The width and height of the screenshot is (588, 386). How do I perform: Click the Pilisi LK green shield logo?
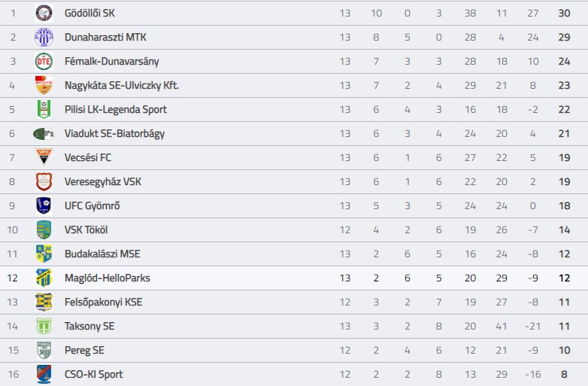coord(44,109)
